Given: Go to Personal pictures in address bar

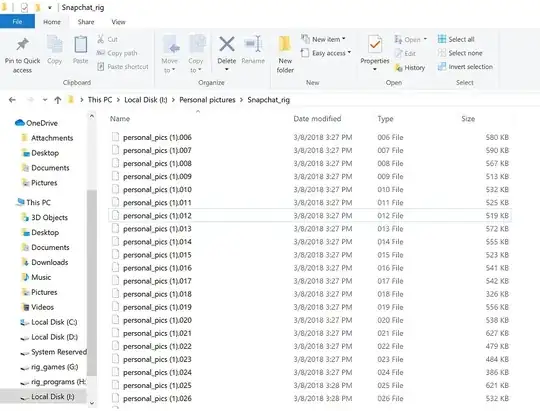Looking at the screenshot, I should coord(207,100).
